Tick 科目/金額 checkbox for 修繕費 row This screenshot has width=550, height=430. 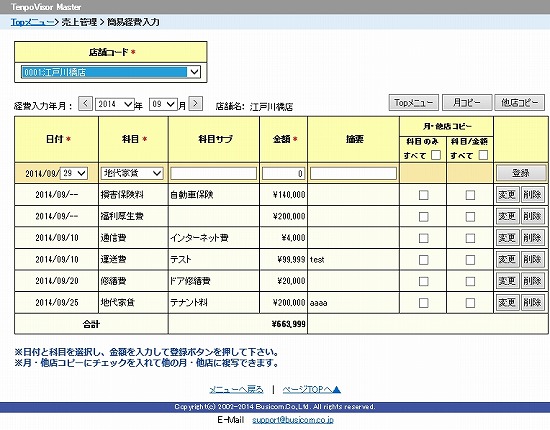point(470,281)
